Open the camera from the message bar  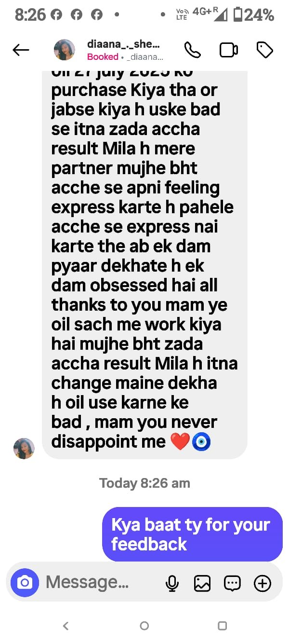[x=25, y=583]
